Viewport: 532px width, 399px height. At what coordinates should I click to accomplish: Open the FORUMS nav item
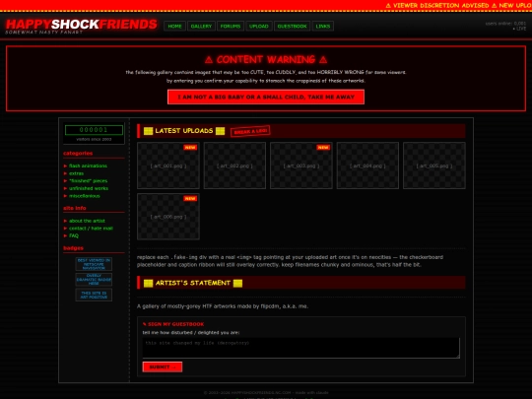[x=231, y=27]
